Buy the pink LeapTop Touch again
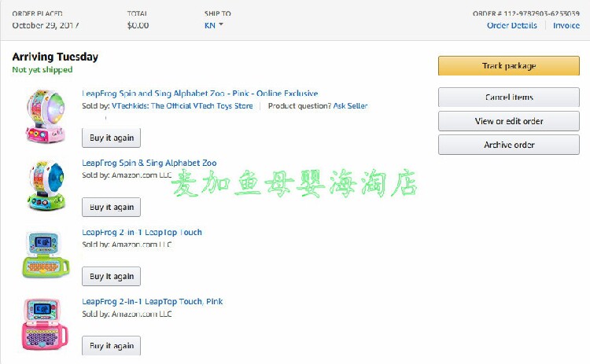 pyautogui.click(x=112, y=346)
